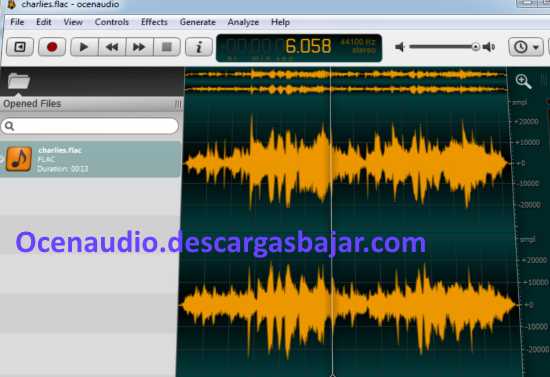This screenshot has height=377, width=550.
Task: Toggle the sidebar panel icon
Action: coord(20,47)
